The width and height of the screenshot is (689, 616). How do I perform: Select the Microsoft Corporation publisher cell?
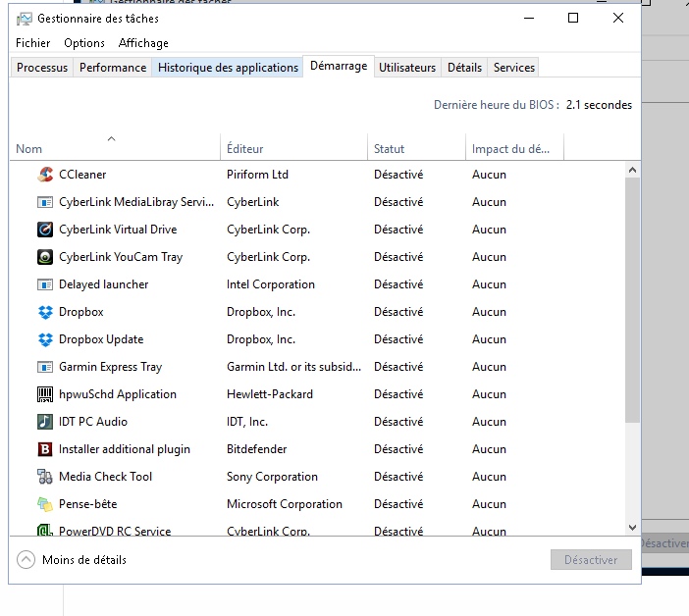coord(285,504)
